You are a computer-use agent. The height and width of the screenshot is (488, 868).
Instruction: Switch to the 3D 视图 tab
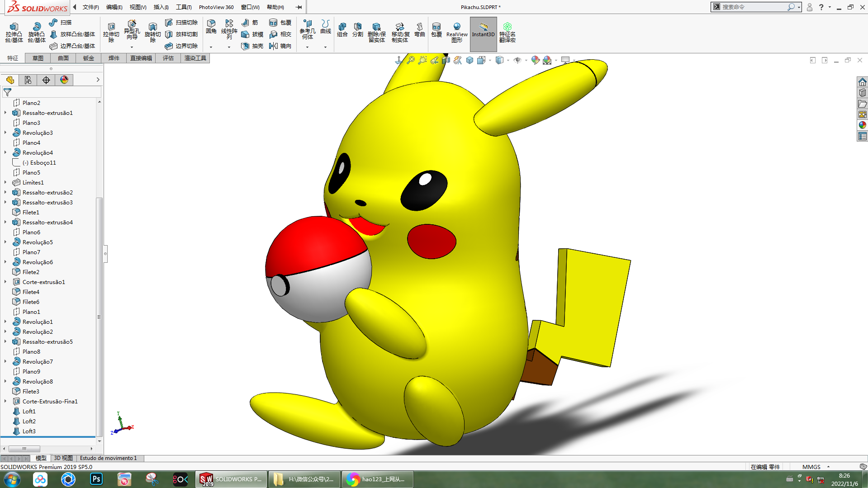point(63,458)
